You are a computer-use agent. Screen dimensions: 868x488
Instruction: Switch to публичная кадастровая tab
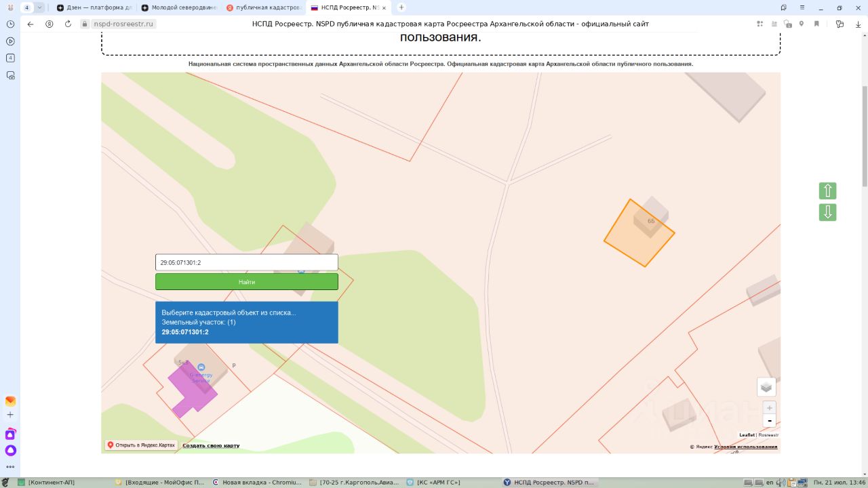click(264, 7)
